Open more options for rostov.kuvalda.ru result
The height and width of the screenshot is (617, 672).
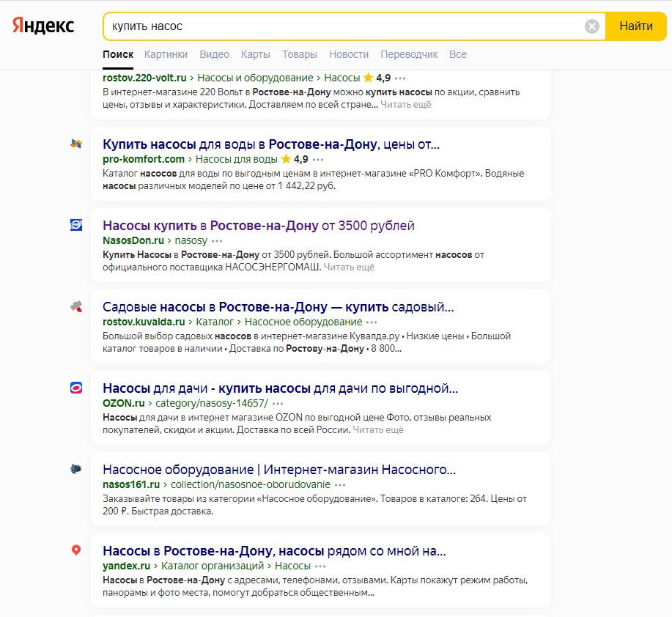click(x=372, y=322)
